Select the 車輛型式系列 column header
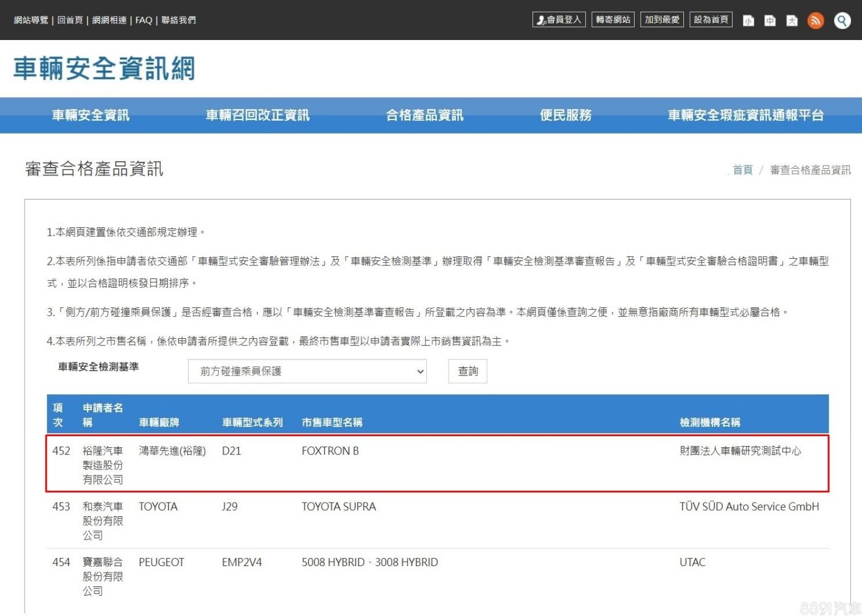Screen dimensions: 862x616 coord(253,423)
